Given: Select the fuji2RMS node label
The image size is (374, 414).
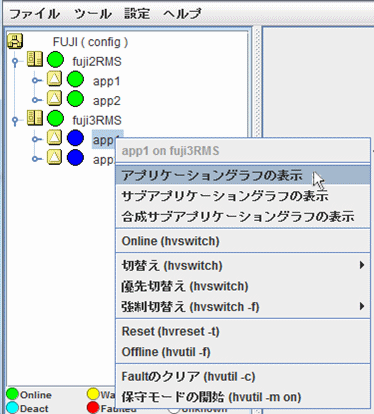Looking at the screenshot, I should pos(97,62).
